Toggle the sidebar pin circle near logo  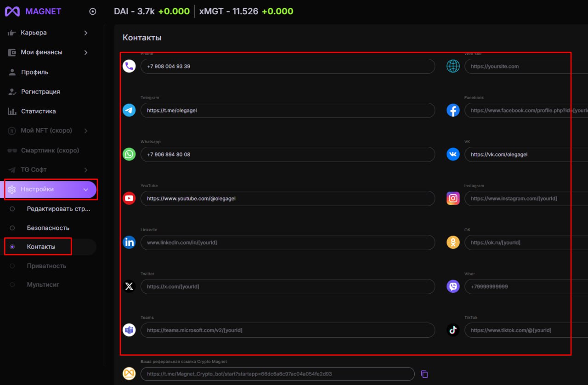(x=93, y=11)
